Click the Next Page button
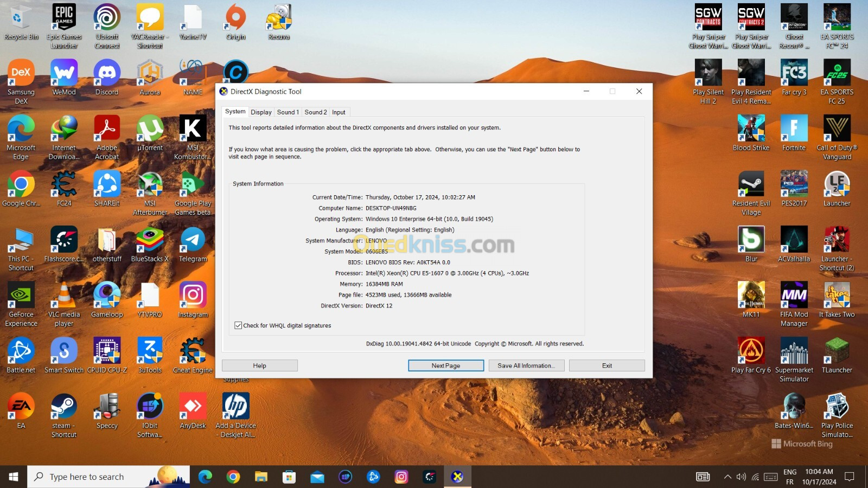This screenshot has width=868, height=488. 446,365
